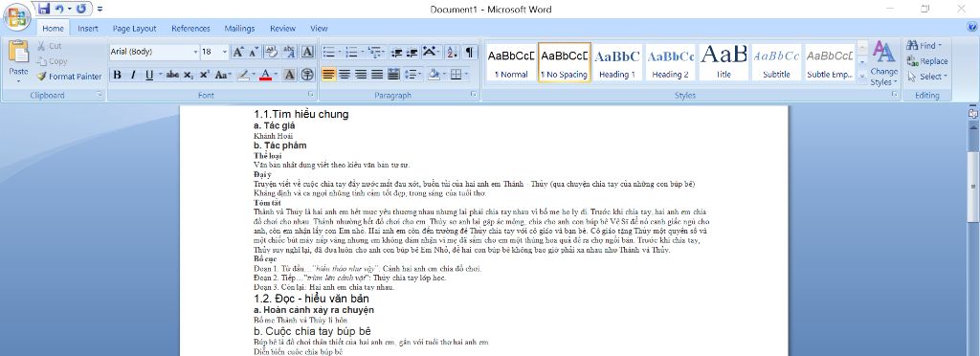Viewport: 980px width, 356px height.
Task: Toggle superscript formatting
Action: 205,75
